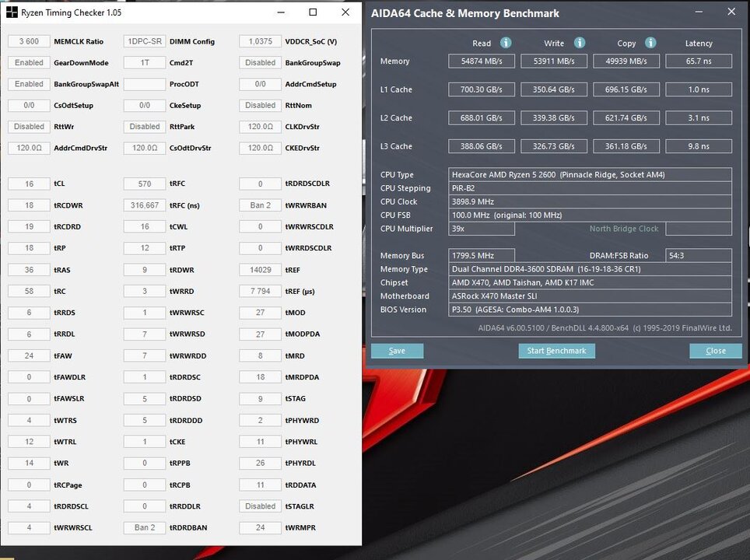The image size is (750, 560).
Task: Click the Close button beside Start Benchmark
Action: 715,351
